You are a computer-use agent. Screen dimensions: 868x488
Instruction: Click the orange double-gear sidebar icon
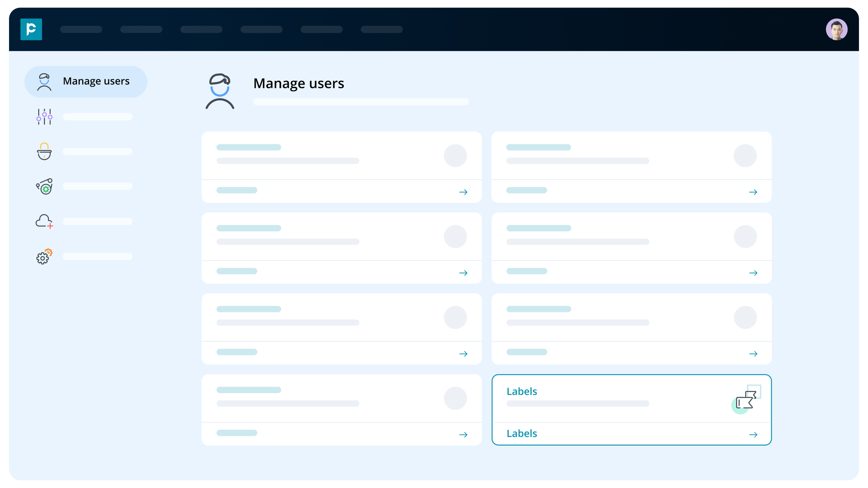(x=44, y=256)
